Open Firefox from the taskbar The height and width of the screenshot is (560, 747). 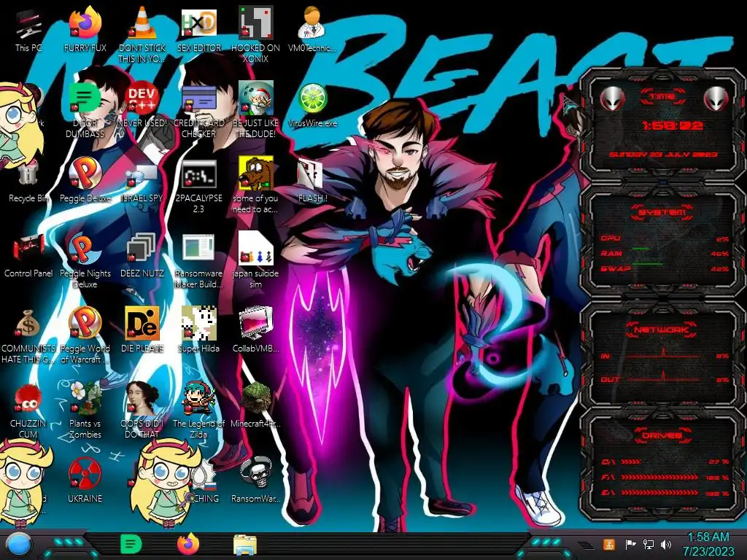coord(187,544)
